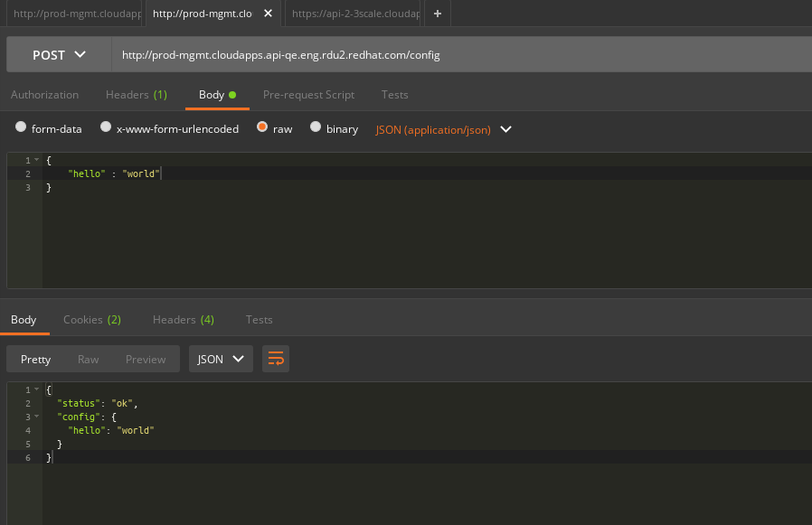812x525 pixels.
Task: Choose the raw body option
Action: (262, 127)
